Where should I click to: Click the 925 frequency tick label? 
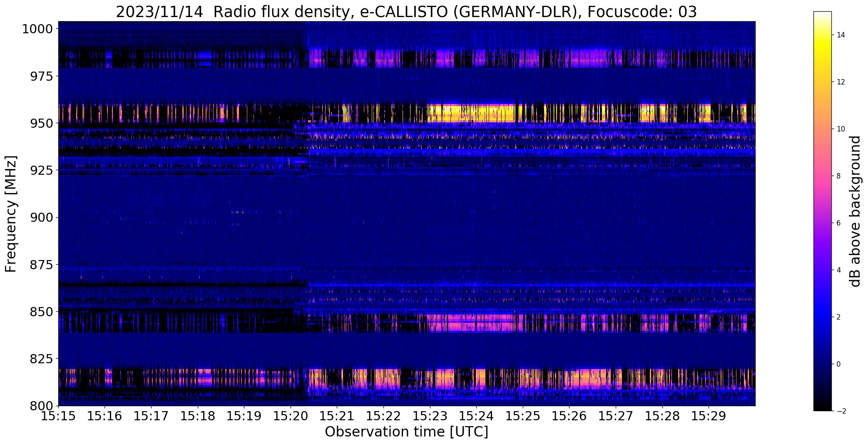42,171
